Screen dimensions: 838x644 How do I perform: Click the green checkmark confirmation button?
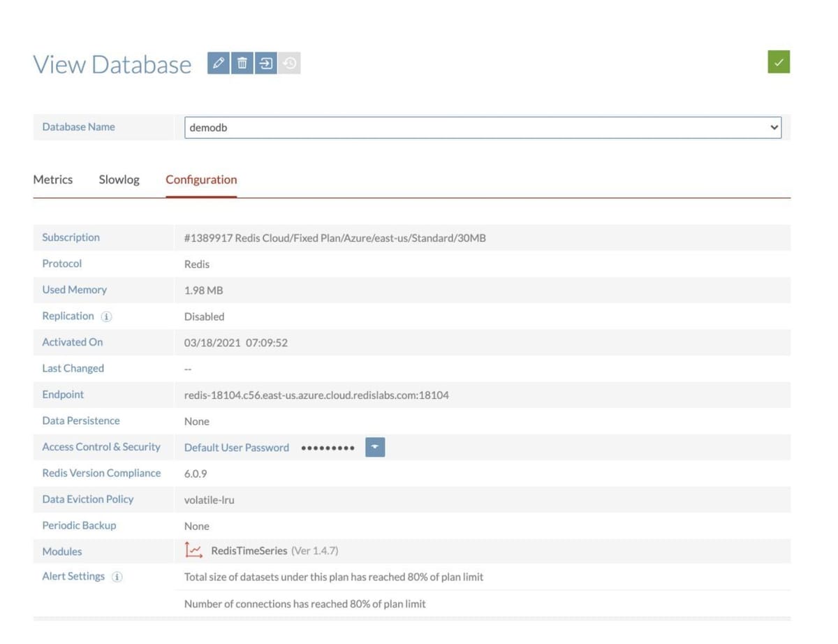[x=778, y=61]
